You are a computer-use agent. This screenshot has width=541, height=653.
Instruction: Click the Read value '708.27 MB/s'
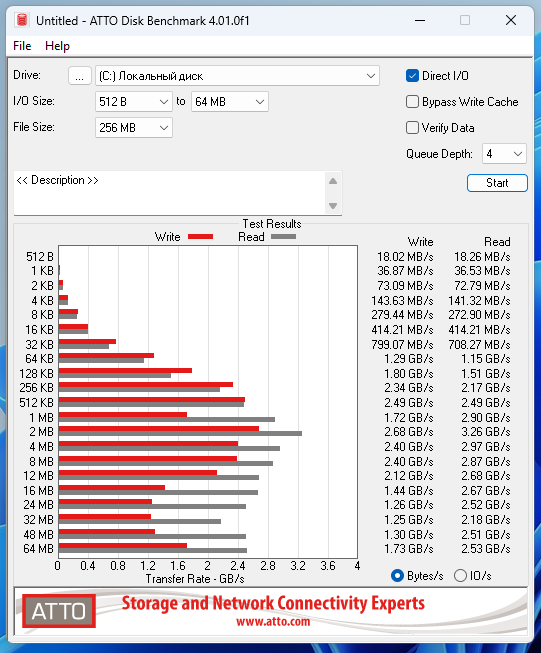(x=479, y=344)
